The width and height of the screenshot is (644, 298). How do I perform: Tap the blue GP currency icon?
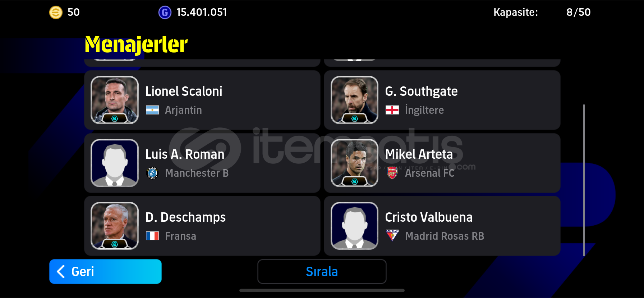165,13
